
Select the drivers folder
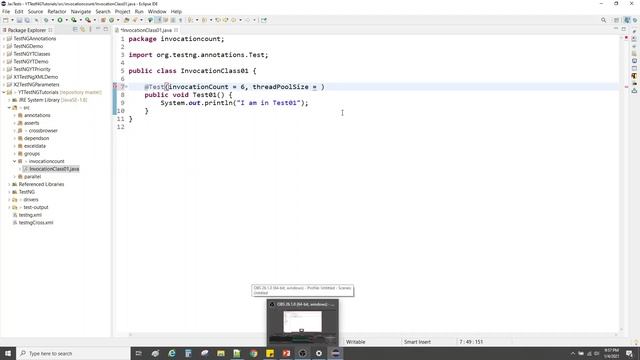(31, 200)
